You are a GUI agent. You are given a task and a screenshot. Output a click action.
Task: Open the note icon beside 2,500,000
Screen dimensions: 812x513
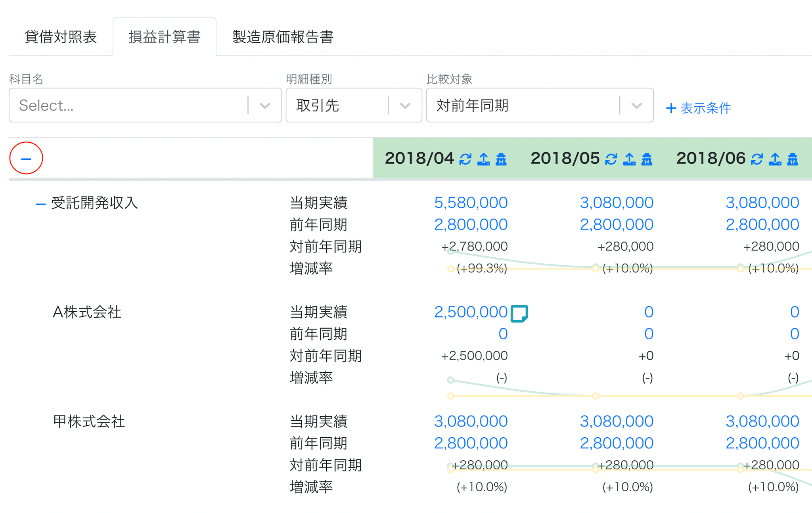[519, 313]
